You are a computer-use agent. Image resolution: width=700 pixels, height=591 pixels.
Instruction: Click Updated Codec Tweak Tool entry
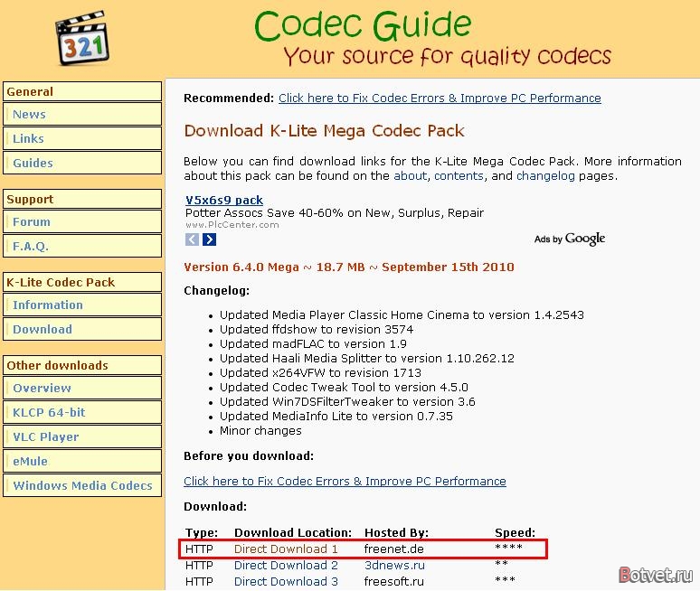coord(344,387)
